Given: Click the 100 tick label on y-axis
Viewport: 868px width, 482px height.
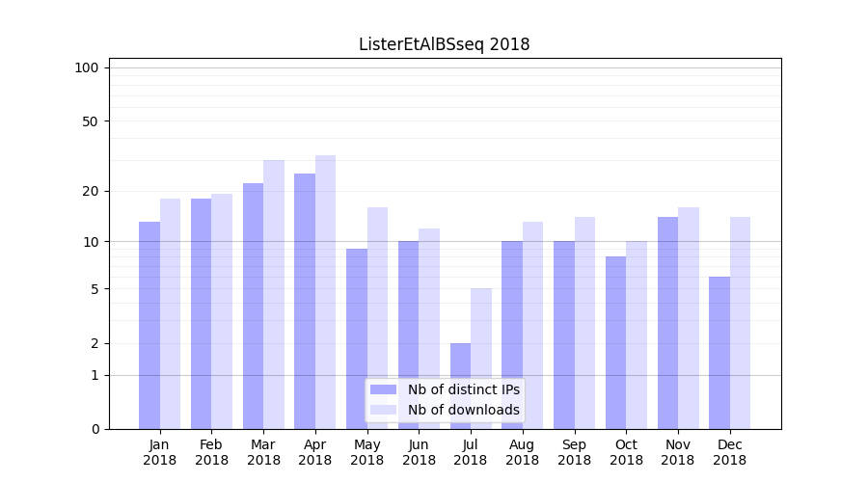Looking at the screenshot, I should pyautogui.click(x=87, y=67).
